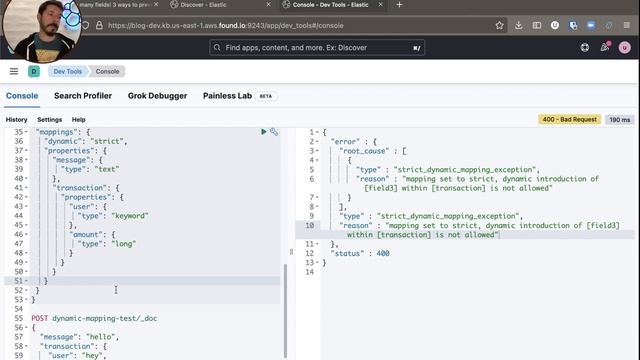Close the Console - Dev Tools tab
This screenshot has height=360, width=640.
click(x=380, y=4)
